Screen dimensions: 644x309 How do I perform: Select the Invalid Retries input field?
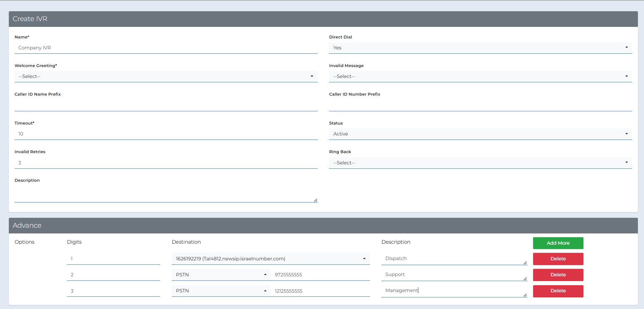tap(166, 163)
